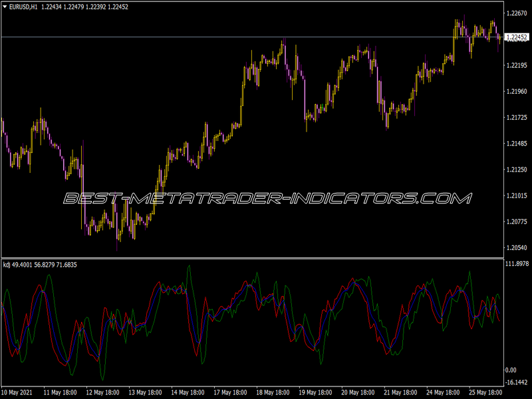532x399 pixels.
Task: Click the 14 May 18:00 time label
Action: click(x=188, y=392)
